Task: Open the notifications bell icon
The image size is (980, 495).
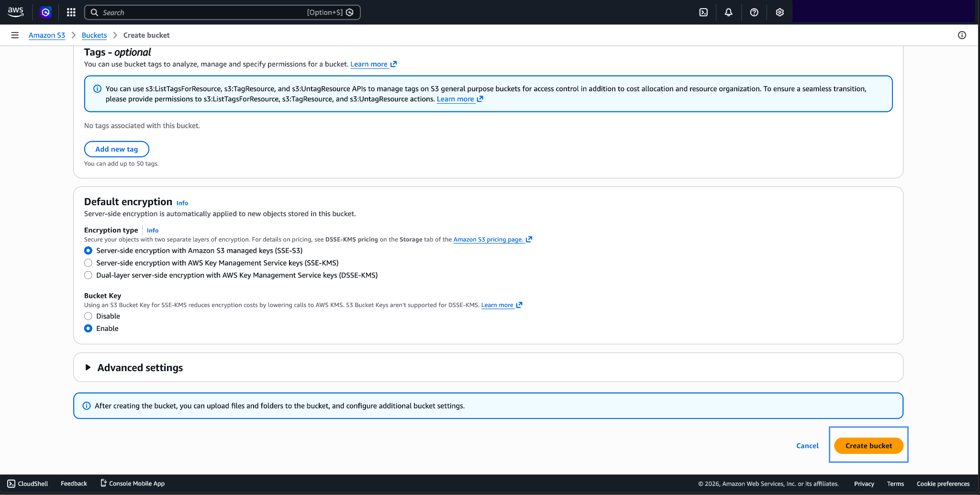Action: (728, 12)
